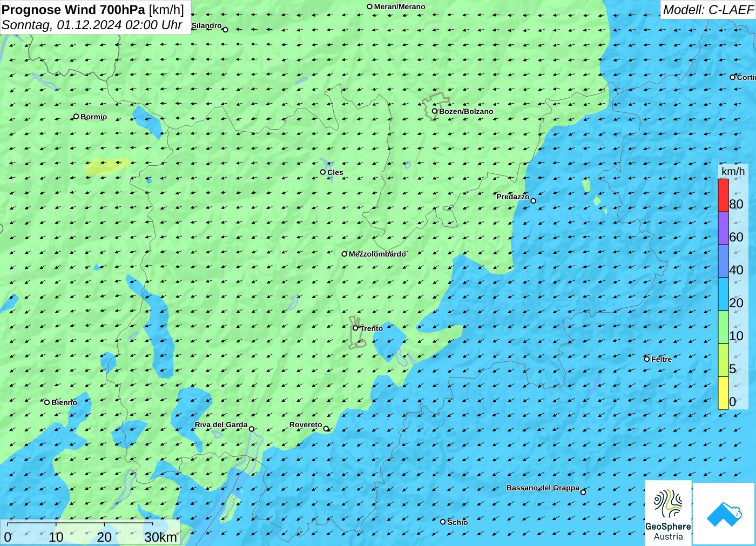Click the Bassano del Grappa marker
This screenshot has width=756, height=546.
coord(583,492)
